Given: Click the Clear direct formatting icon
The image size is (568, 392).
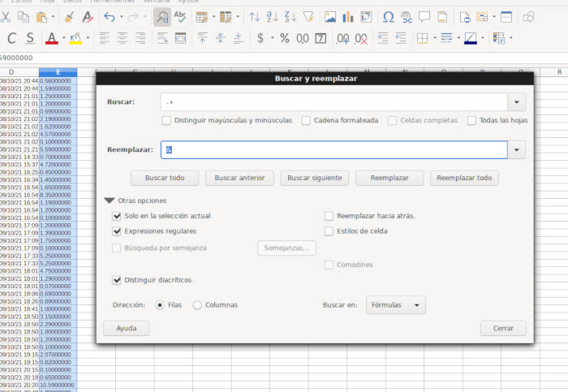Looking at the screenshot, I should click(x=88, y=17).
